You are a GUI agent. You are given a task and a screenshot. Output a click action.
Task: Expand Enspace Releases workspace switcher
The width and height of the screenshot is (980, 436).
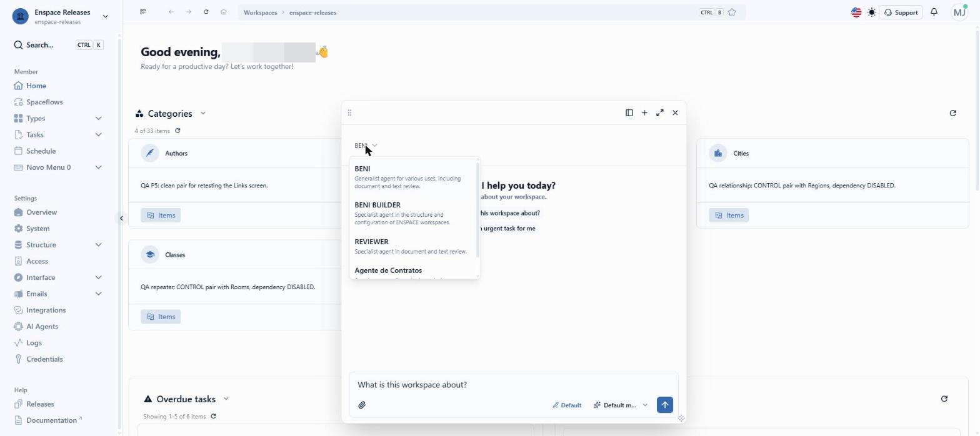(106, 16)
